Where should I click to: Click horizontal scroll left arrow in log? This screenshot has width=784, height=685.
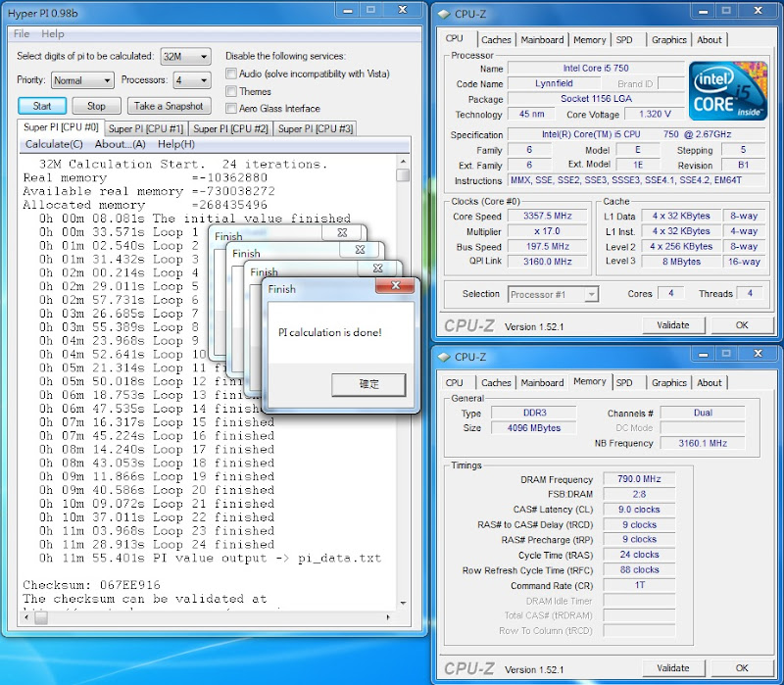[x=26, y=618]
